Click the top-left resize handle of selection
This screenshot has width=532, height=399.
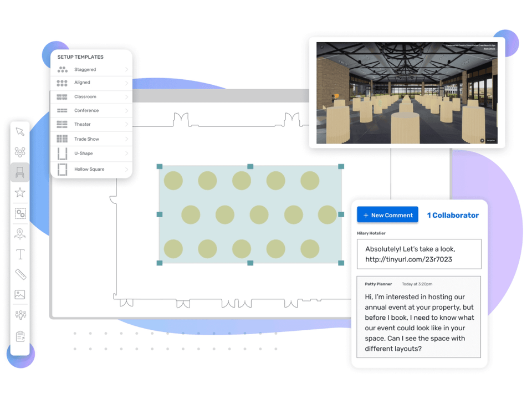[x=160, y=166]
